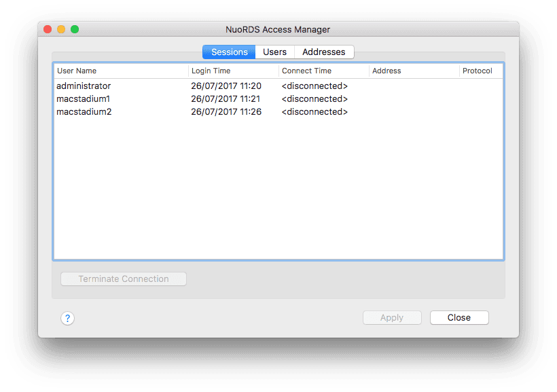
Task: Click the yellow minimize window button
Action: click(60, 29)
